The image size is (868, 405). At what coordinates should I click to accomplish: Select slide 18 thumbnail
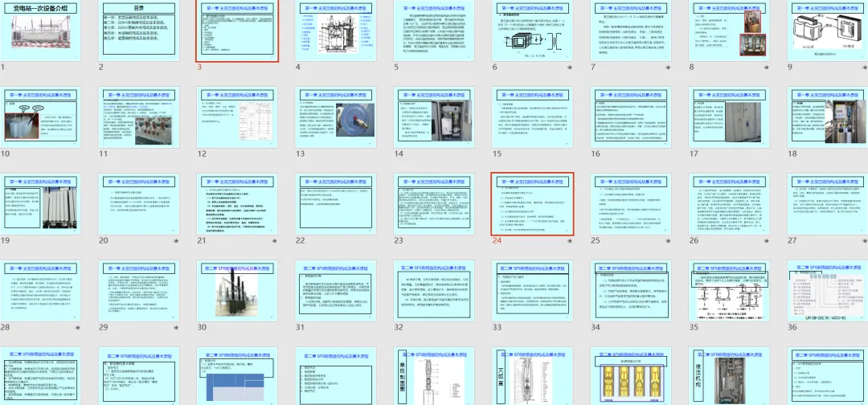pos(828,117)
